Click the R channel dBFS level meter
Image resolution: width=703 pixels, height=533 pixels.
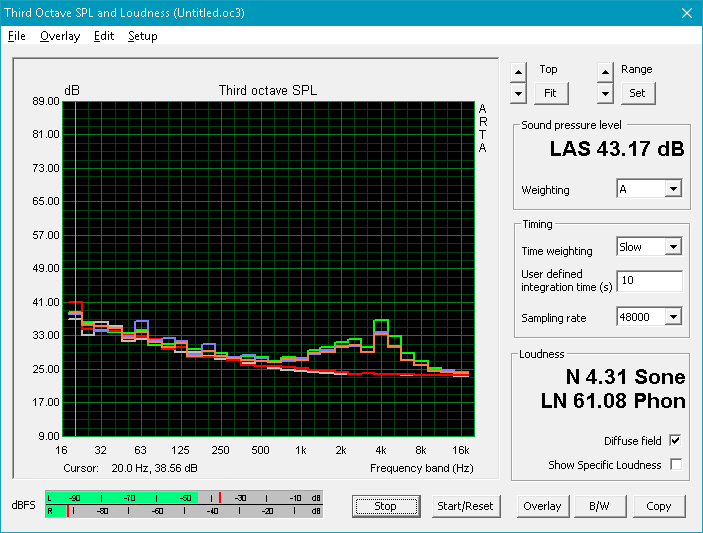coord(184,511)
